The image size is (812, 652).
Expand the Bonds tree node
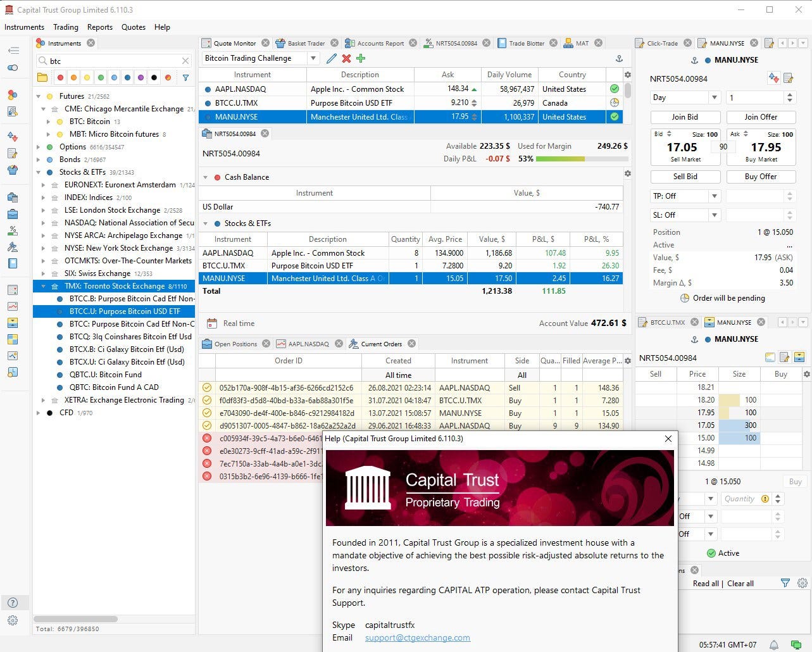pos(39,160)
